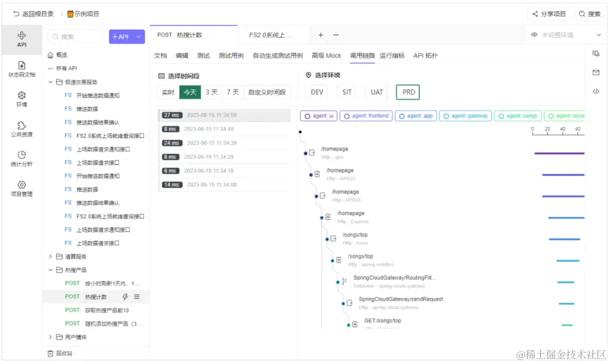Screen dimensions: 610x364
Task: Open the 状态码文档 sidebar icon
Action: [x=22, y=69]
